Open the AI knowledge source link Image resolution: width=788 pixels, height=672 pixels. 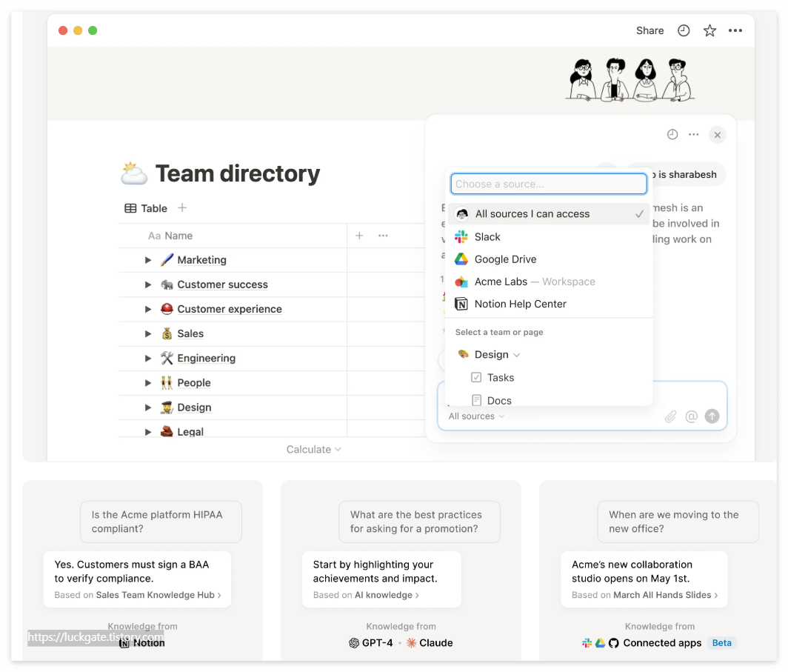coord(387,595)
